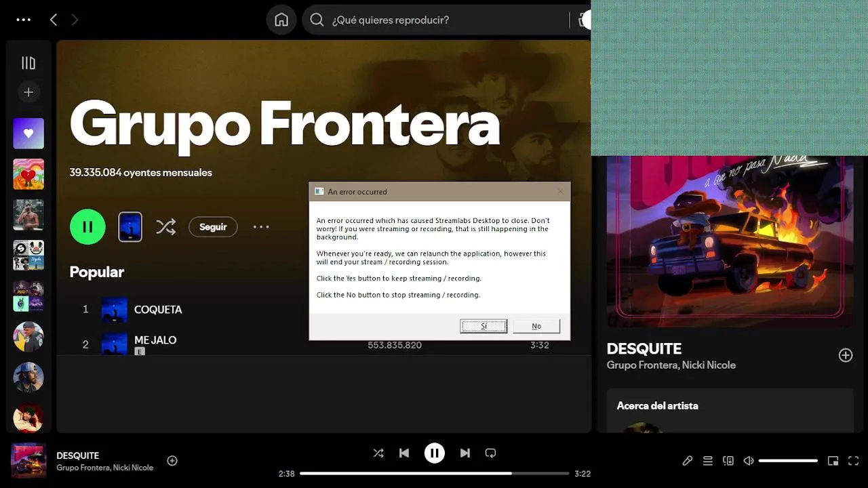Close the 'An error occurred' dialog
The image size is (868, 488).
(x=560, y=191)
